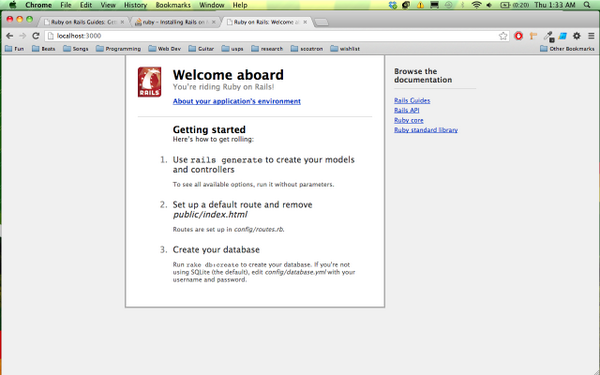Viewport: 600px width, 375px height.
Task: Open the volume control icon
Action: coord(489,5)
